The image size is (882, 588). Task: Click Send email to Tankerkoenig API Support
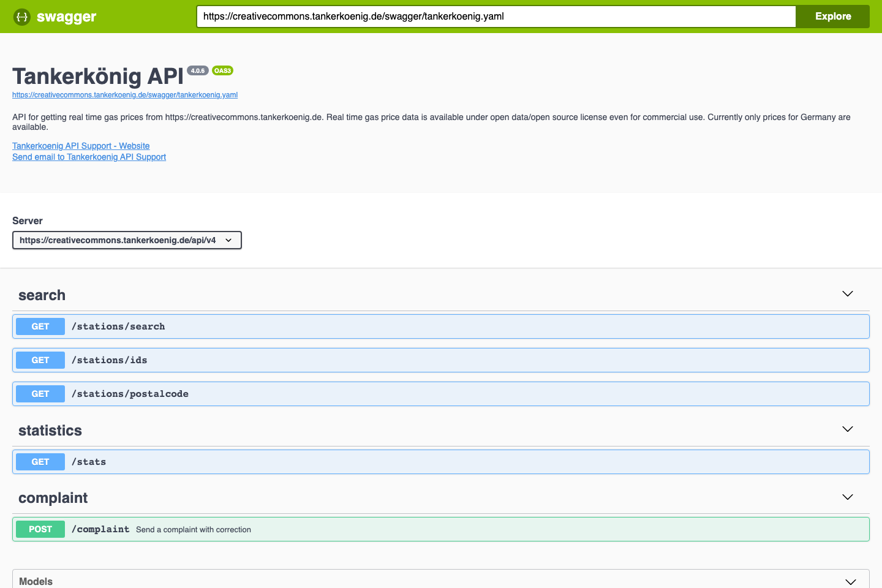pos(89,157)
